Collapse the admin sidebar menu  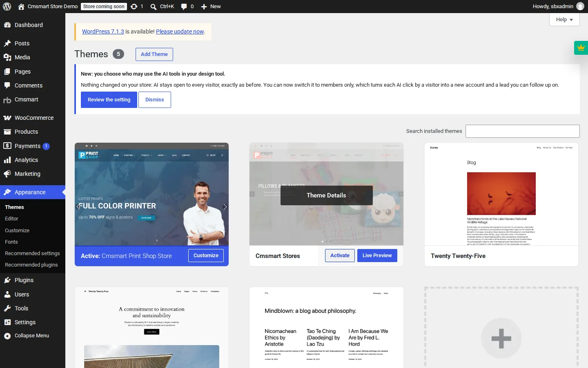point(33,336)
